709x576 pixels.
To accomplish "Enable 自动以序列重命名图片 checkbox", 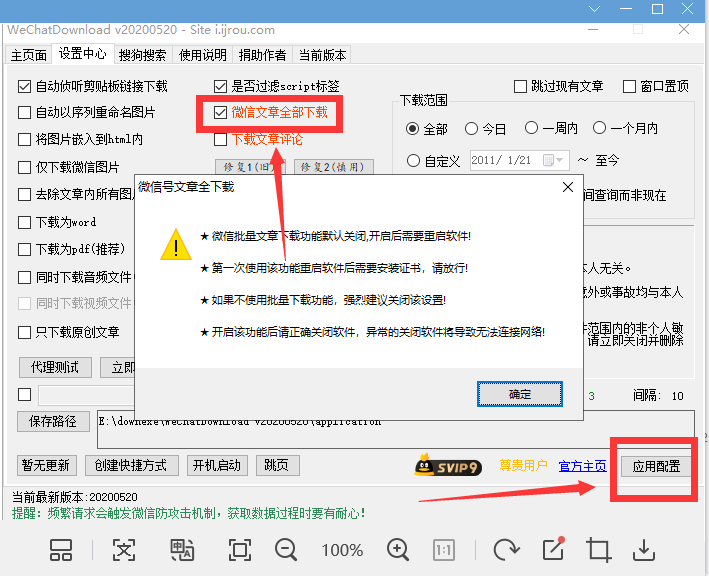I will point(24,112).
